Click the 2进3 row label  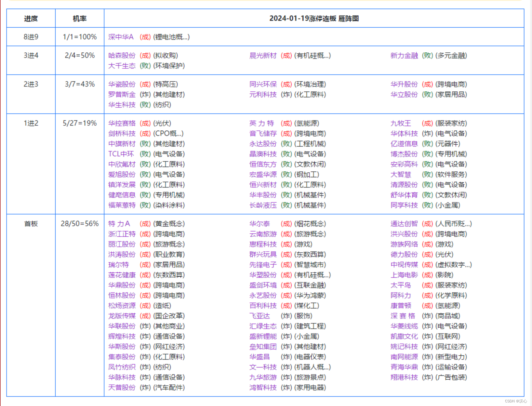tap(31, 84)
